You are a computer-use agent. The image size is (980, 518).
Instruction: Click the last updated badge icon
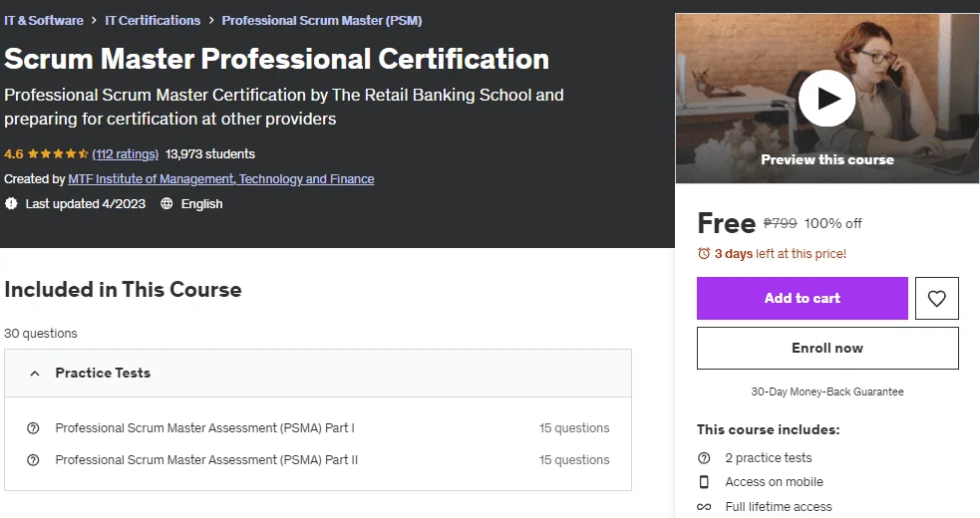(x=11, y=203)
